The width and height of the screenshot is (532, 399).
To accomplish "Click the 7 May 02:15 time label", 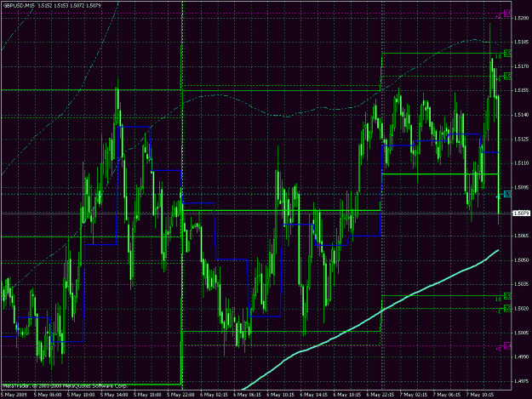I will point(413,395).
